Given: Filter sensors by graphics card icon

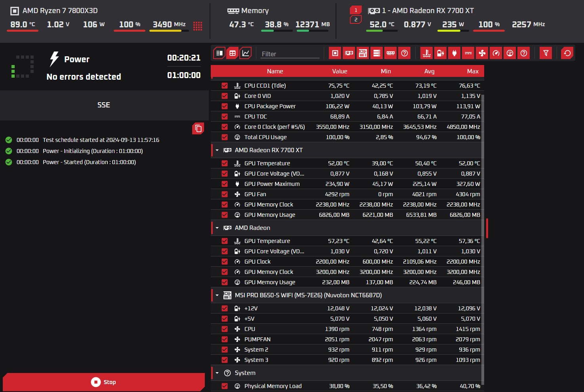Looking at the screenshot, I should [349, 53].
